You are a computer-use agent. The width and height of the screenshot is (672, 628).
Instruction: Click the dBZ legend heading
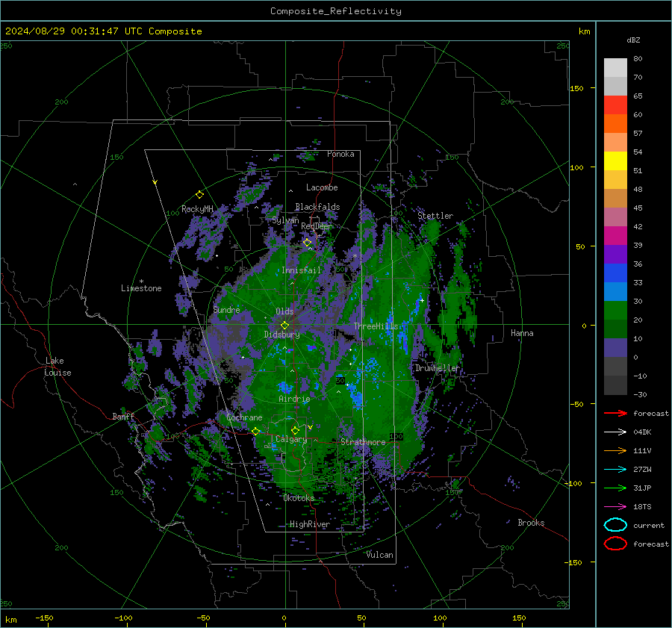[x=633, y=40]
